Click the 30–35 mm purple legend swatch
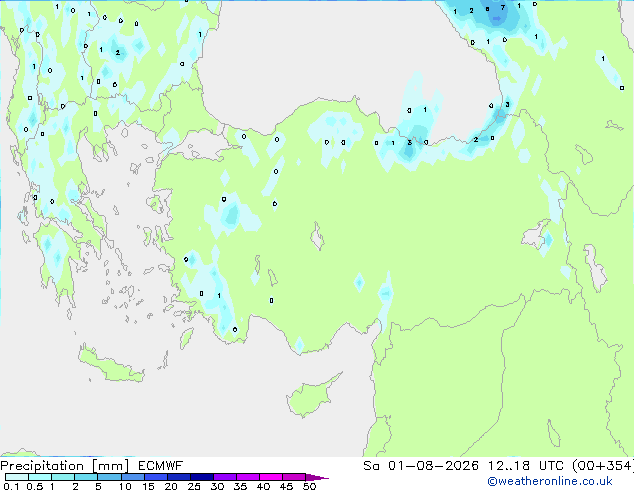The height and width of the screenshot is (490, 634). [224, 477]
